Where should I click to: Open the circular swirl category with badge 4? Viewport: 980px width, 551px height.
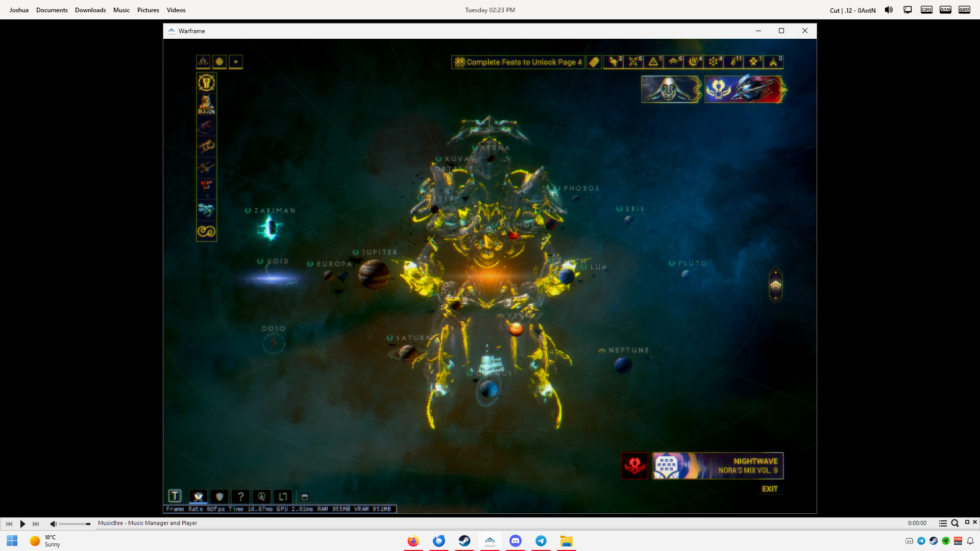coord(694,62)
